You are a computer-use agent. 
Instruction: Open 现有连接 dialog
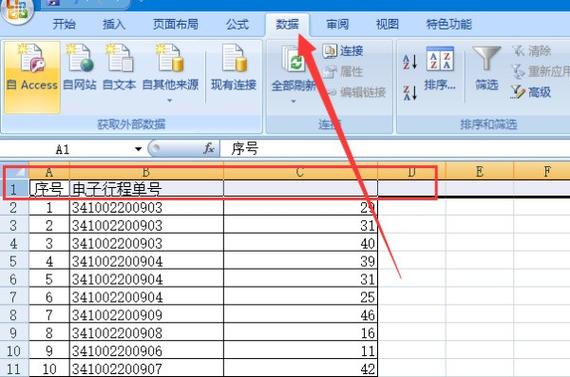(233, 67)
